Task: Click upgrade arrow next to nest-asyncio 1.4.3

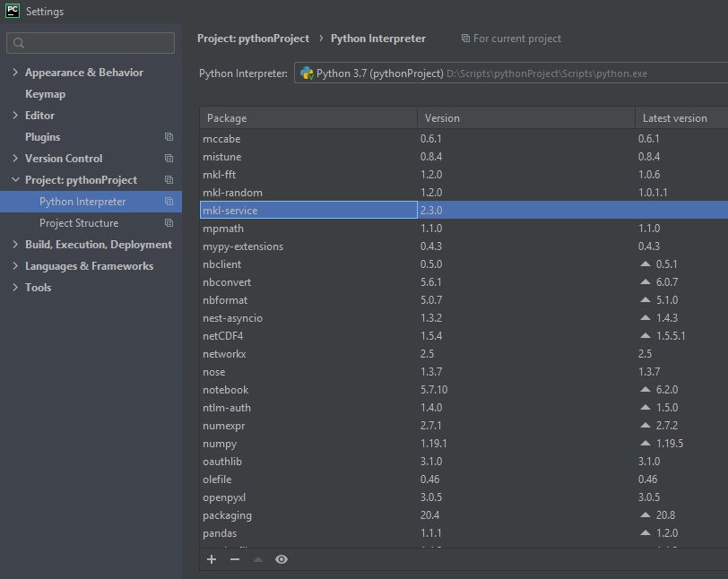Action: pos(646,317)
